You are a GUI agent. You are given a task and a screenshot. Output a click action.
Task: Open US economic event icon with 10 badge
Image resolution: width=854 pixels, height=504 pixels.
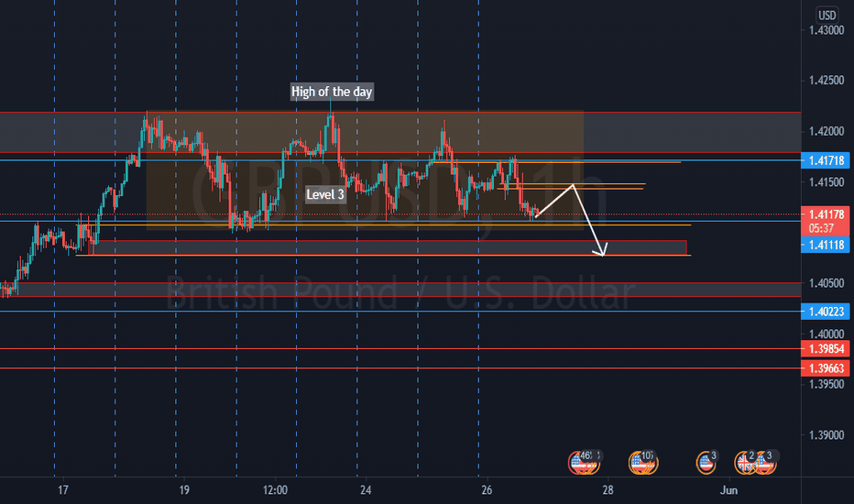[642, 463]
